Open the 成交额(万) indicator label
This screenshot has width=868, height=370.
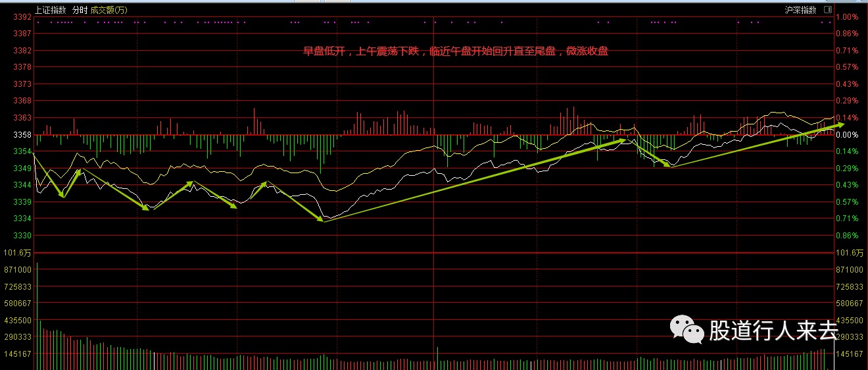pyautogui.click(x=109, y=11)
